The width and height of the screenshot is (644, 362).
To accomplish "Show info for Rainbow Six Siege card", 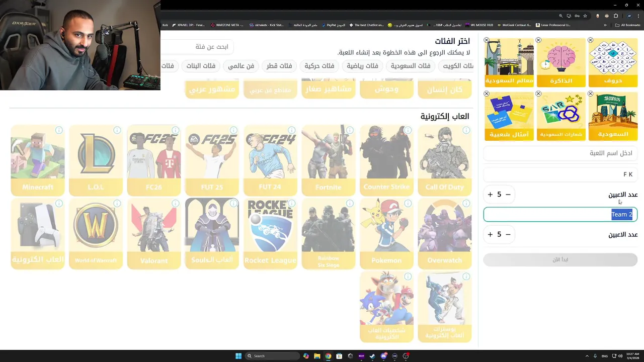I will (x=350, y=204).
